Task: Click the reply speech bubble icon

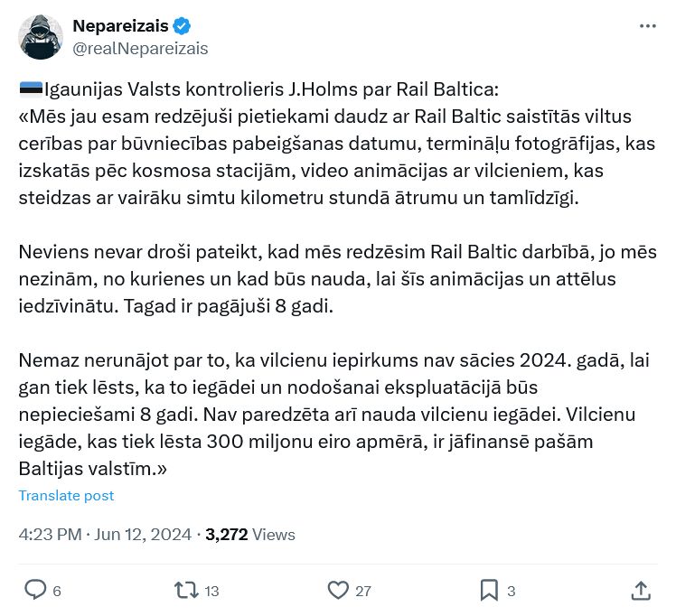Action: click(x=35, y=590)
